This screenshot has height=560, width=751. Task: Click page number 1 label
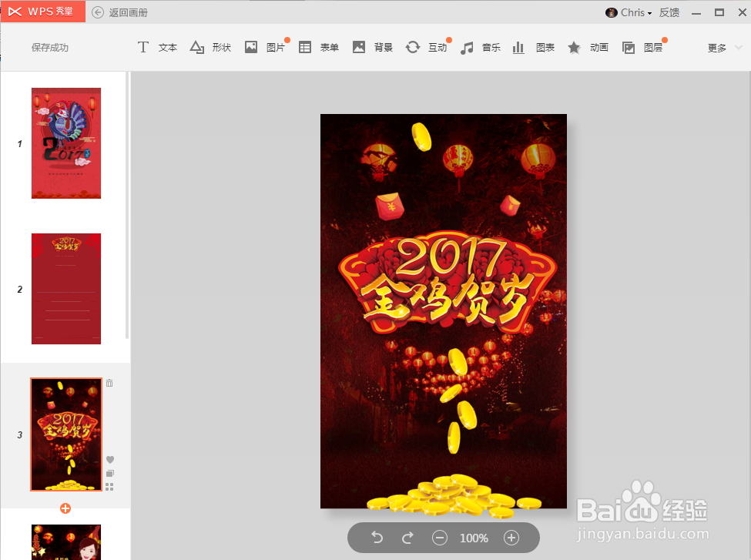pos(19,144)
